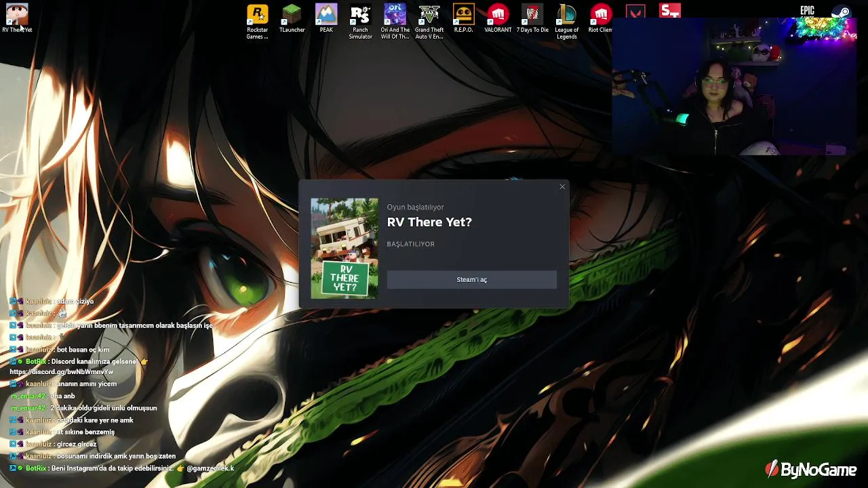This screenshot has height=488, width=868.
Task: Open Ori And The Will Of The Wisps
Action: pos(395,22)
